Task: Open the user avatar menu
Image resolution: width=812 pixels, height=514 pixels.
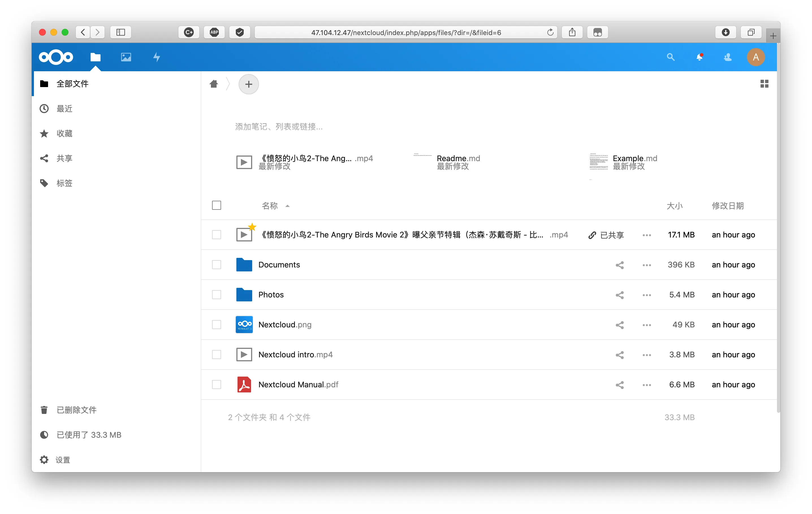Action: pyautogui.click(x=756, y=57)
